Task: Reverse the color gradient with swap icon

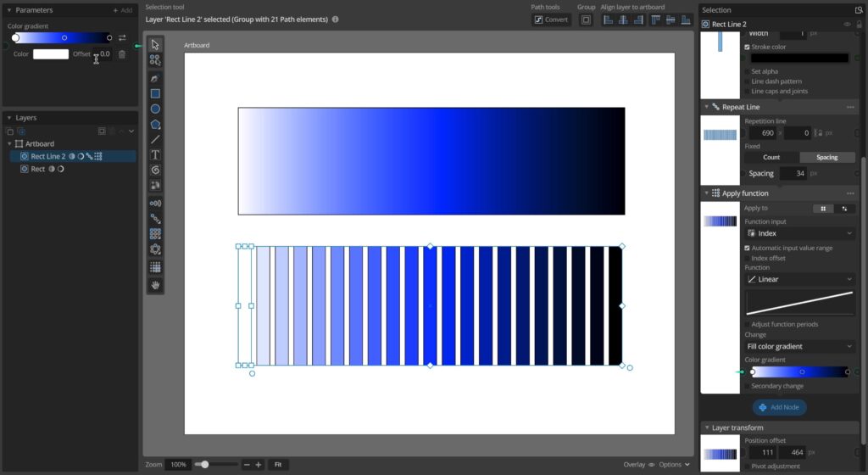Action: click(x=122, y=38)
